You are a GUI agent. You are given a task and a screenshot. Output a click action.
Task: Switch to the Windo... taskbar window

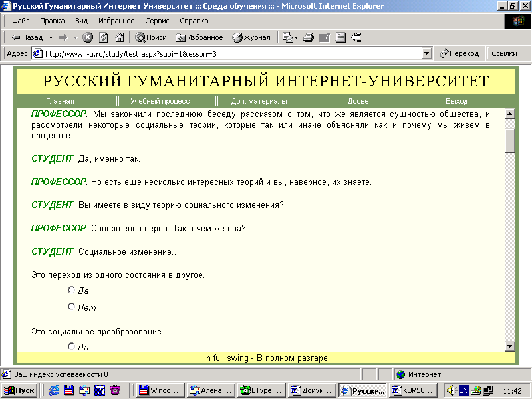coord(160,390)
